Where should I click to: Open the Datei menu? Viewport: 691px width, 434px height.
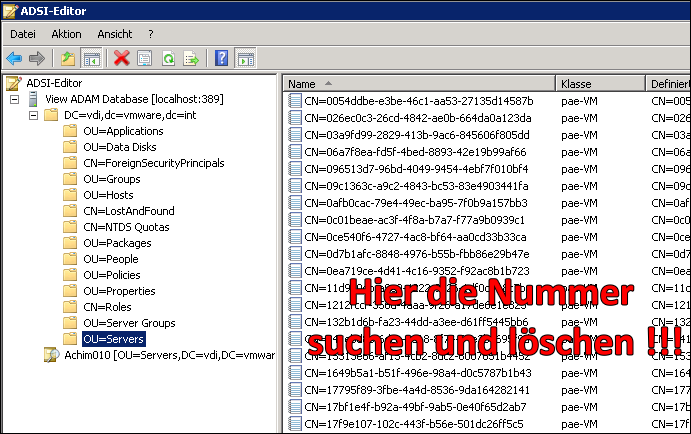23,33
